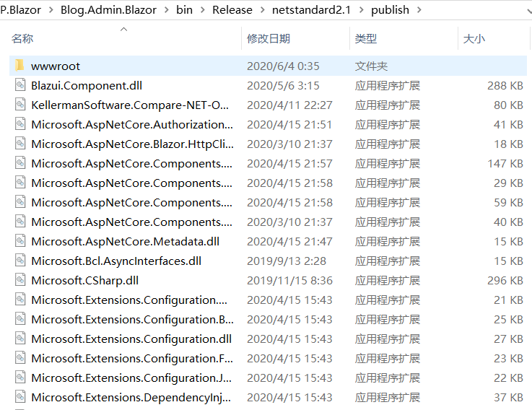This screenshot has width=532, height=410.
Task: Click the publish breadcrumb segment
Action: click(390, 10)
